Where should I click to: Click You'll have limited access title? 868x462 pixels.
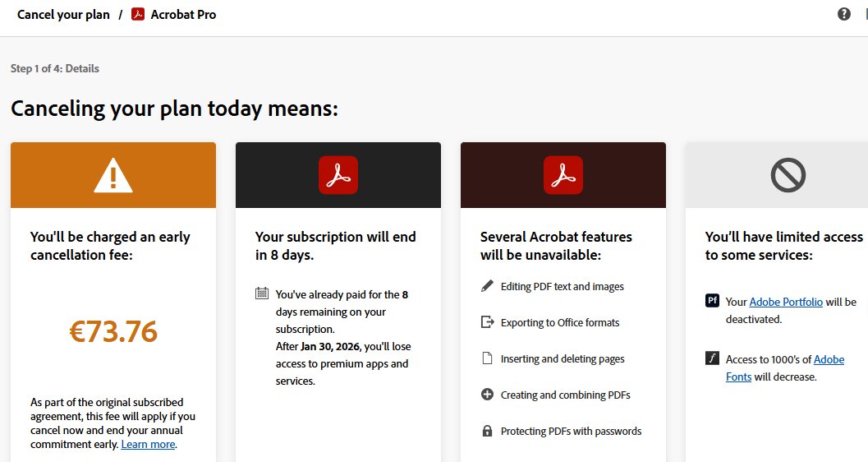click(x=784, y=246)
